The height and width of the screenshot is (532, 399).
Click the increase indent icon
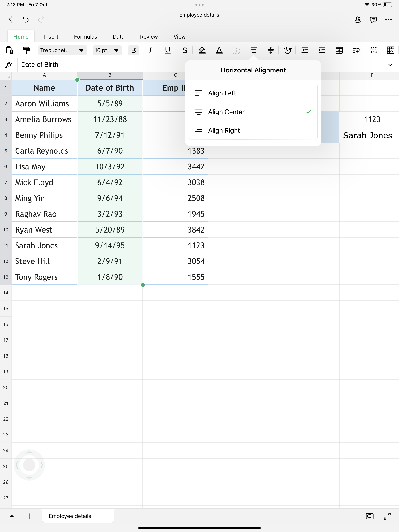[305, 50]
